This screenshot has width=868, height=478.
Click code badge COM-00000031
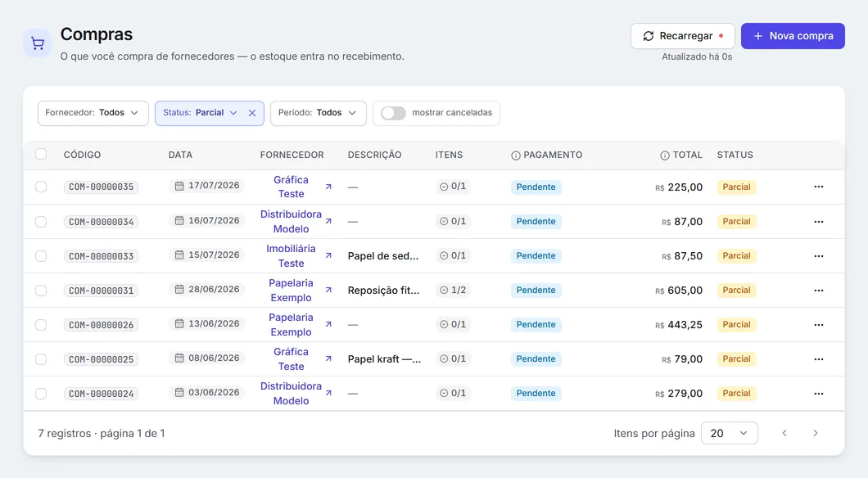pos(101,291)
